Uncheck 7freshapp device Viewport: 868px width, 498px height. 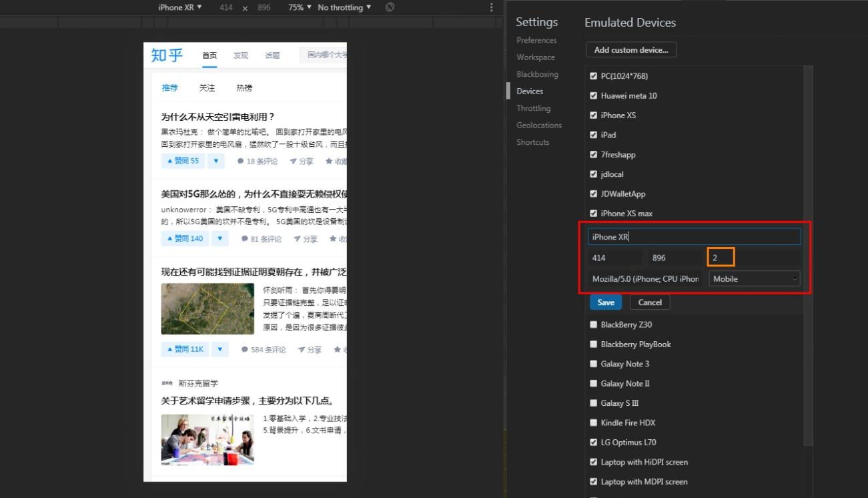(x=594, y=154)
